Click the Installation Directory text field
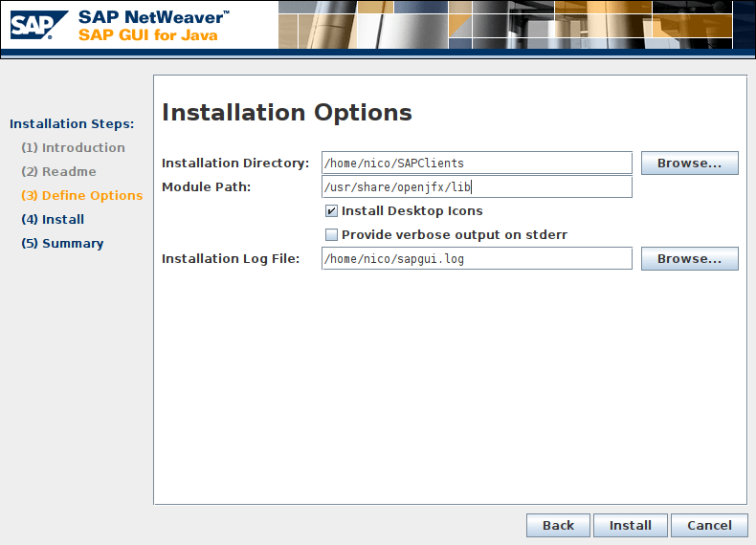Screen dimensions: 756x545 point(477,163)
